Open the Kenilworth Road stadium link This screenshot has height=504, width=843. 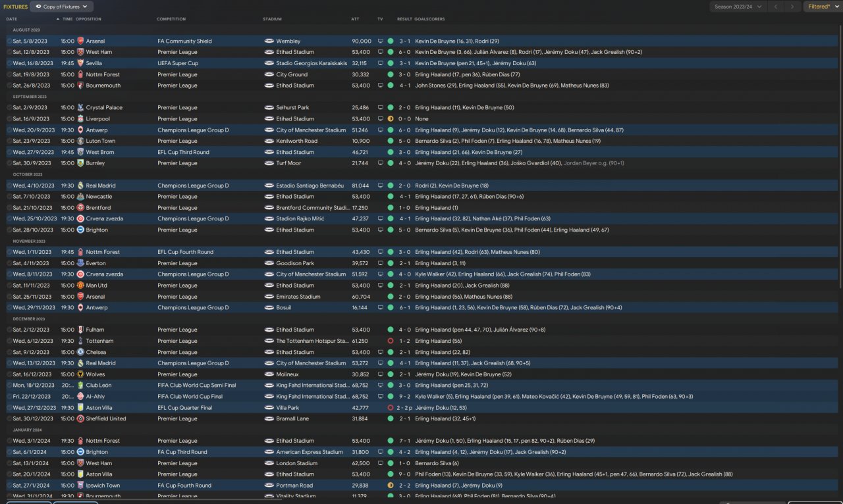297,141
